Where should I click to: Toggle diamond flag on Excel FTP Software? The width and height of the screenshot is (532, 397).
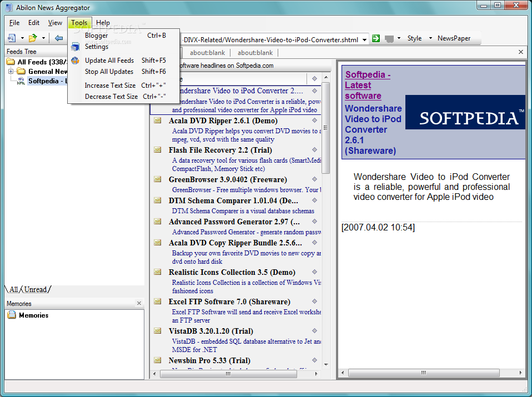[314, 301]
